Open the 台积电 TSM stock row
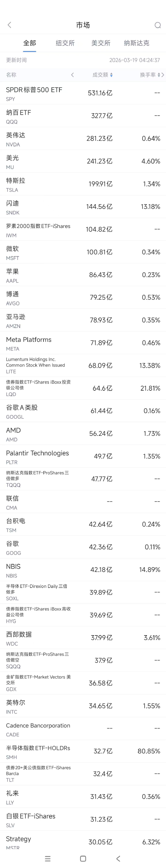This screenshot has width=166, height=868. [x=83, y=524]
